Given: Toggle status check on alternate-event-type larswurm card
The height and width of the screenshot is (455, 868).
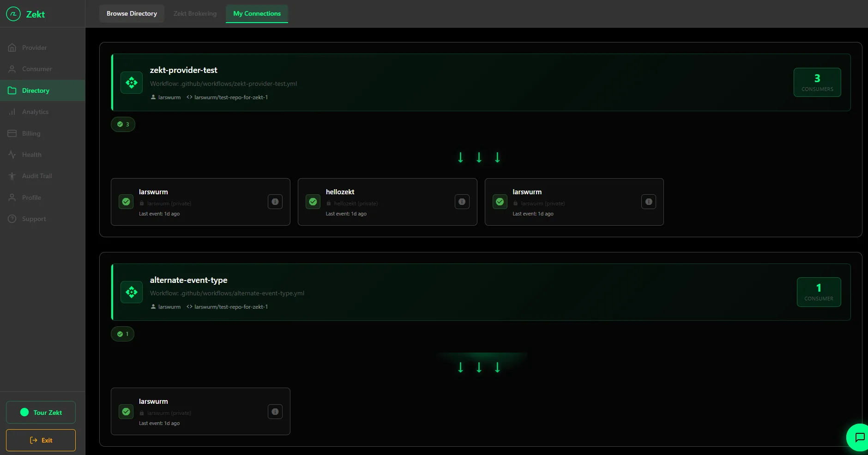Looking at the screenshot, I should pyautogui.click(x=126, y=412).
